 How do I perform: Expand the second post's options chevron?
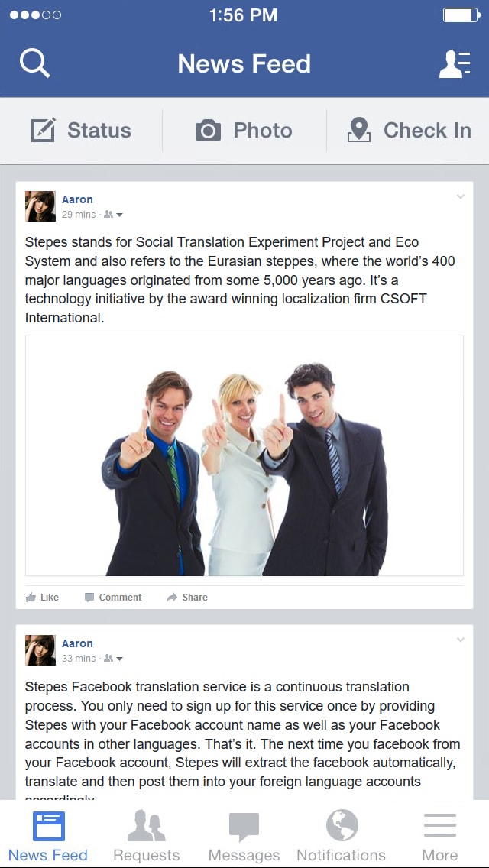460,640
